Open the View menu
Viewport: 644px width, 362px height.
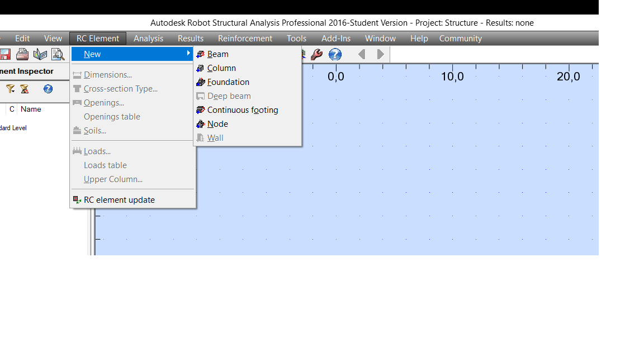click(x=53, y=38)
